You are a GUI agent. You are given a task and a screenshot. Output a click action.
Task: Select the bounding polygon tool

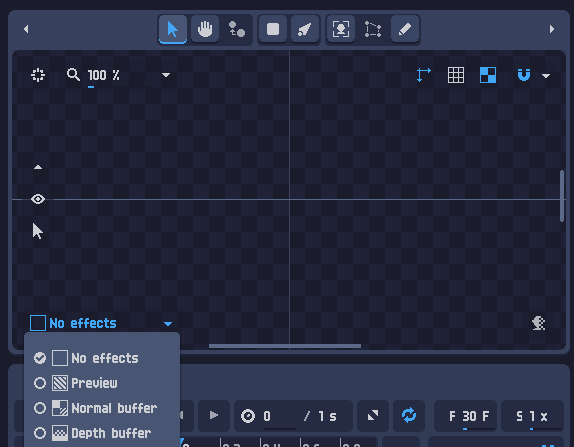tap(373, 29)
